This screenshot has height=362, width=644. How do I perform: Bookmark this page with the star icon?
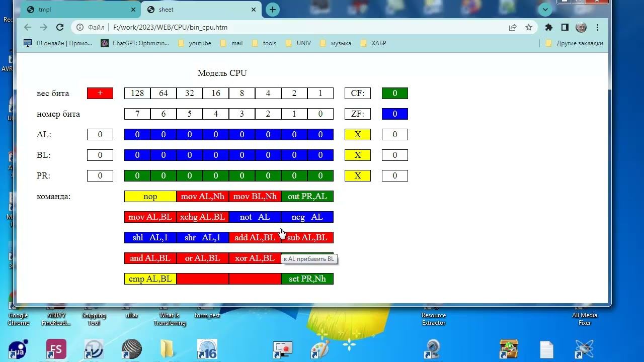(x=529, y=28)
